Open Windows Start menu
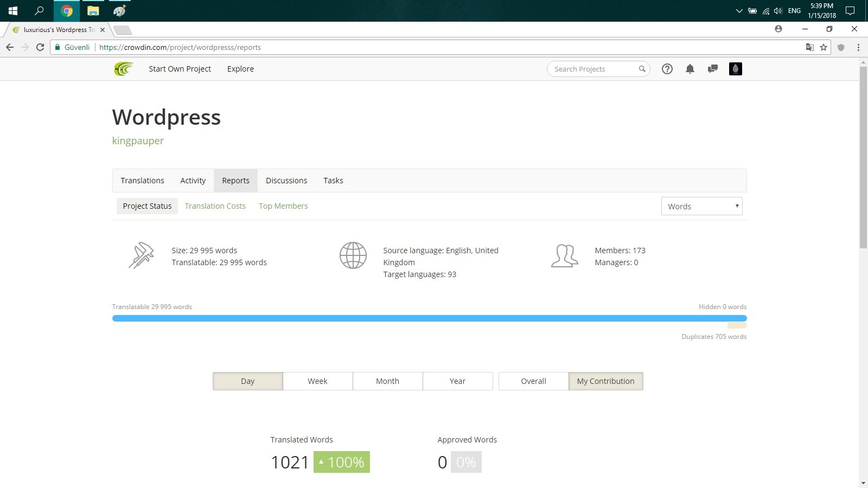Image resolution: width=868 pixels, height=488 pixels. [x=13, y=11]
